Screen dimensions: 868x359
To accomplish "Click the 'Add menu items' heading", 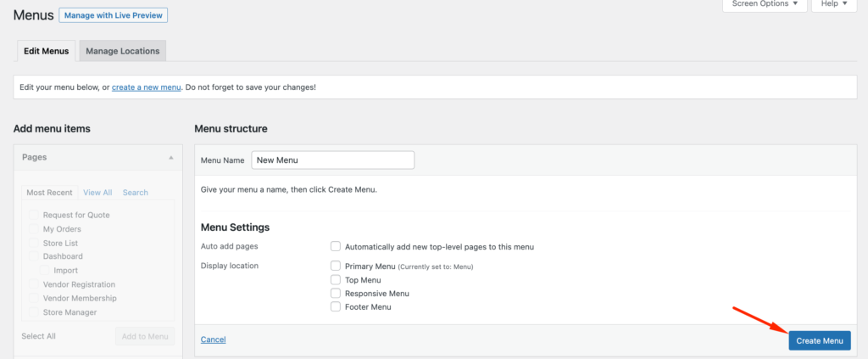I will [52, 128].
